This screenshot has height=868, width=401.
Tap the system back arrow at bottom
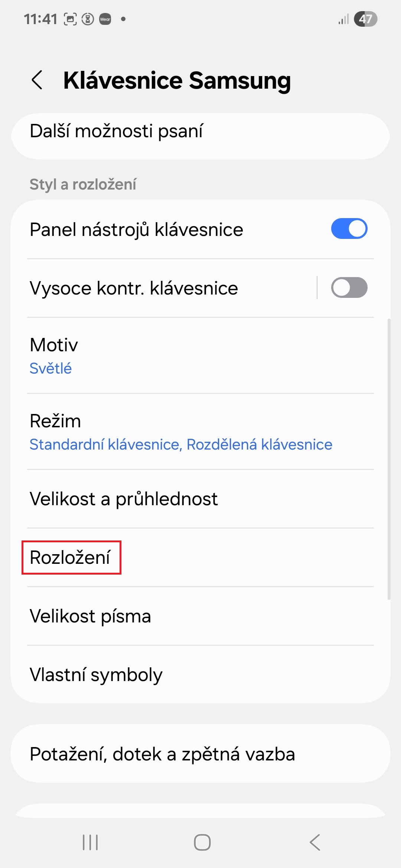315,842
